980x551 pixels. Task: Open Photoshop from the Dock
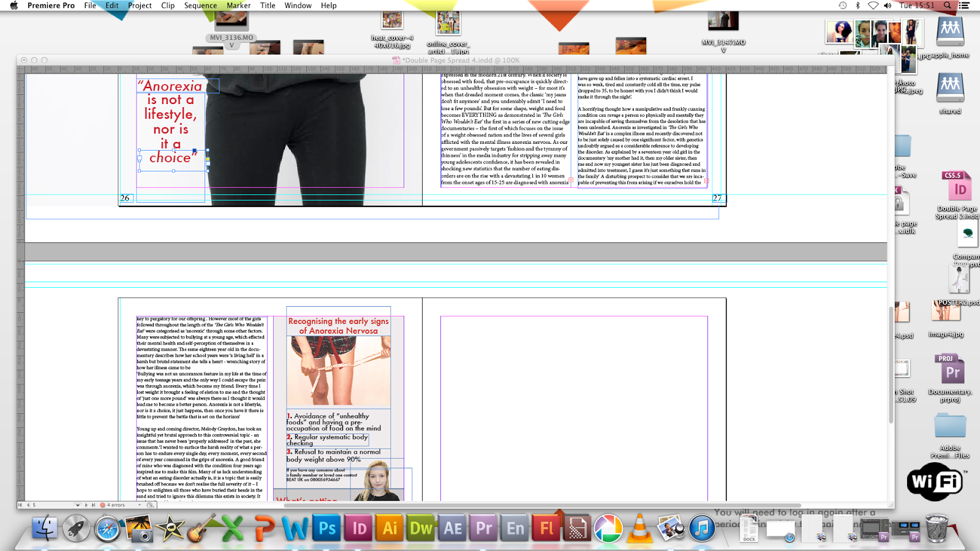(x=328, y=527)
